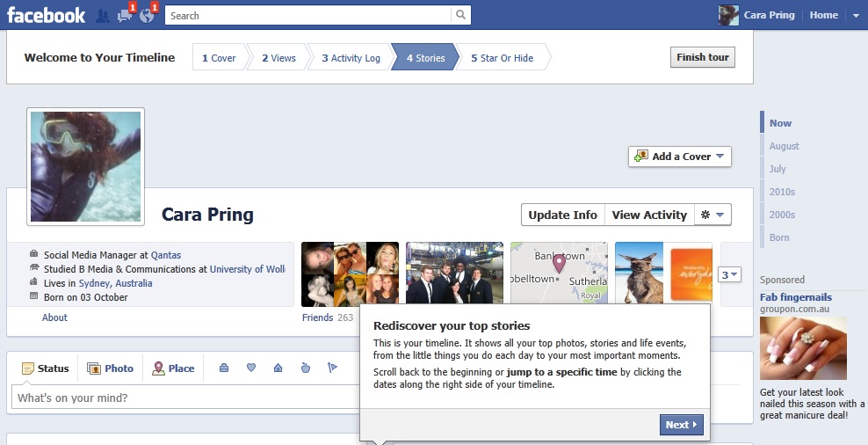Open the friend requests icon
Image resolution: width=868 pixels, height=445 pixels.
tap(103, 16)
